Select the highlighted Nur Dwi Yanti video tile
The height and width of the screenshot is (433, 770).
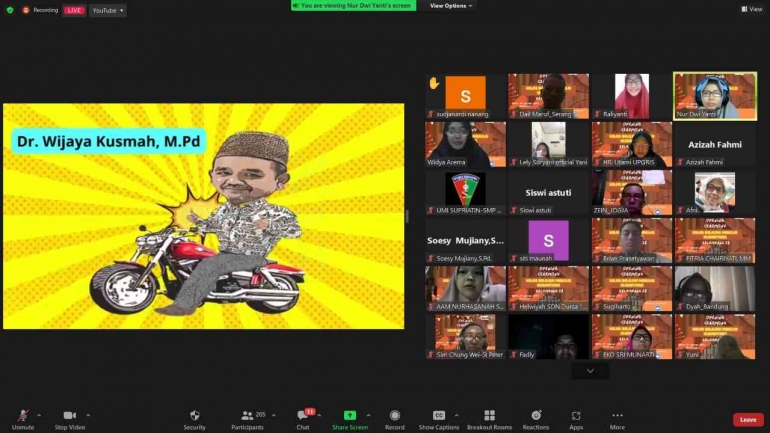pyautogui.click(x=715, y=96)
